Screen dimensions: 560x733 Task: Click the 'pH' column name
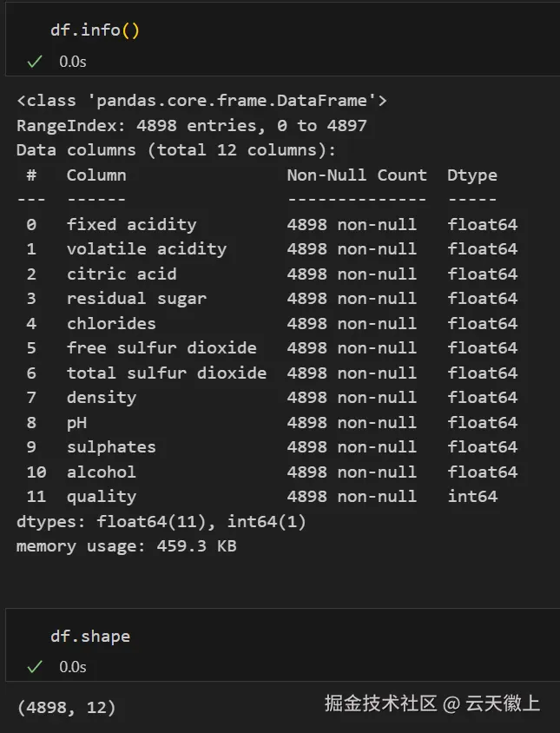(76, 423)
